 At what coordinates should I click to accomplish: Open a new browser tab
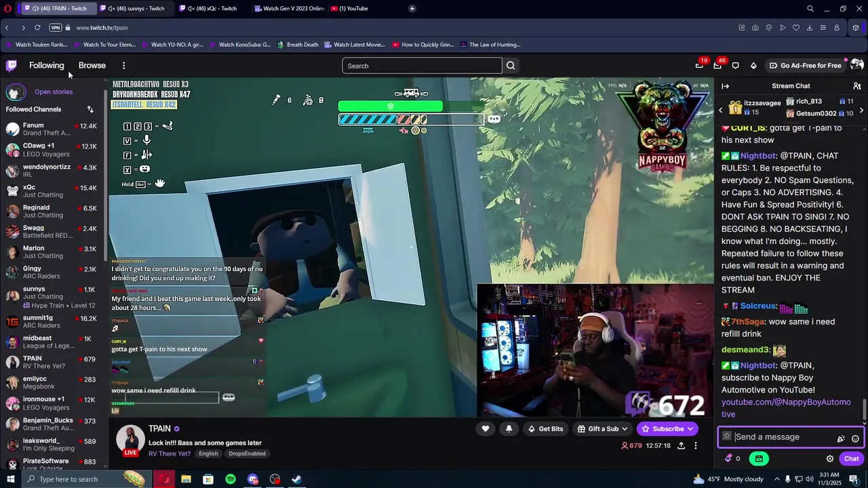pos(412,9)
